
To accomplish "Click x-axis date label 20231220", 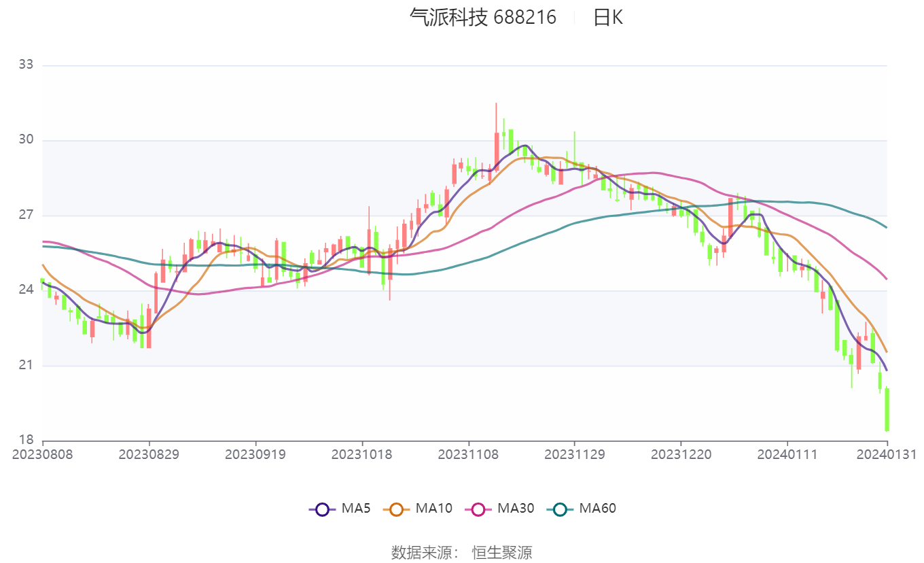I will (681, 454).
